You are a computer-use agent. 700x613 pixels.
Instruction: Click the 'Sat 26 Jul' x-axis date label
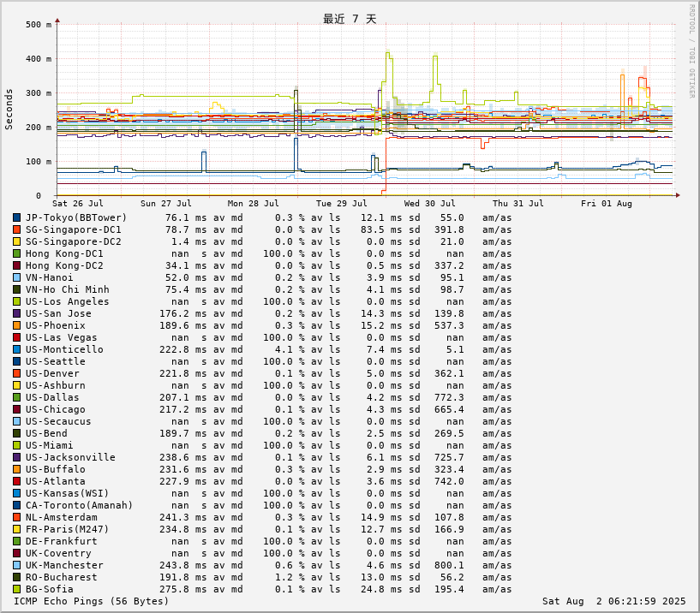click(78, 204)
